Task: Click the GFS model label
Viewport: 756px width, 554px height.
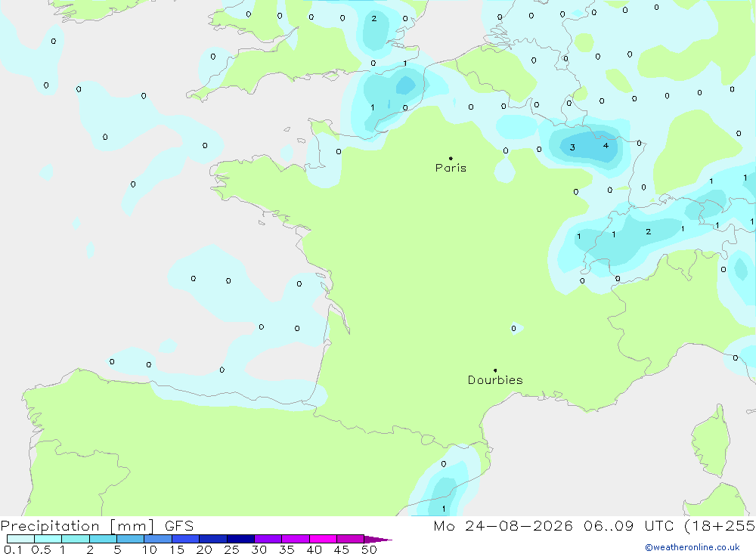Action: (x=179, y=526)
